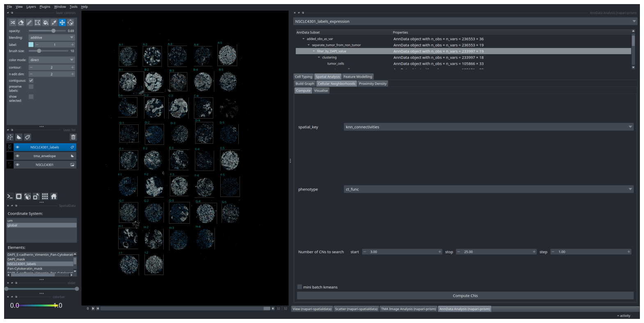This screenshot has width=644, height=323.
Task: Enable mini batch kmeans checkbox
Action: pyautogui.click(x=299, y=287)
